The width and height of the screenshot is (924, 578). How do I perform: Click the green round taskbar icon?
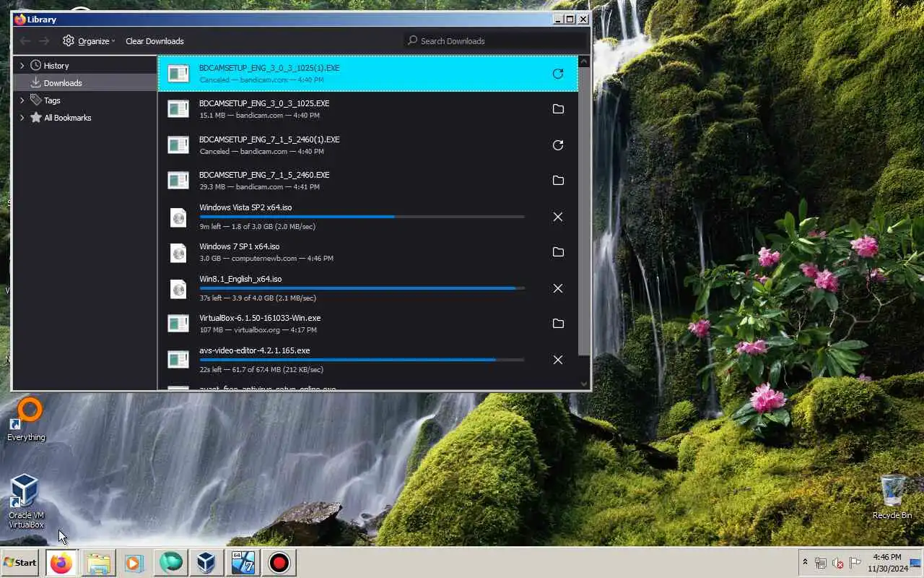(x=170, y=562)
